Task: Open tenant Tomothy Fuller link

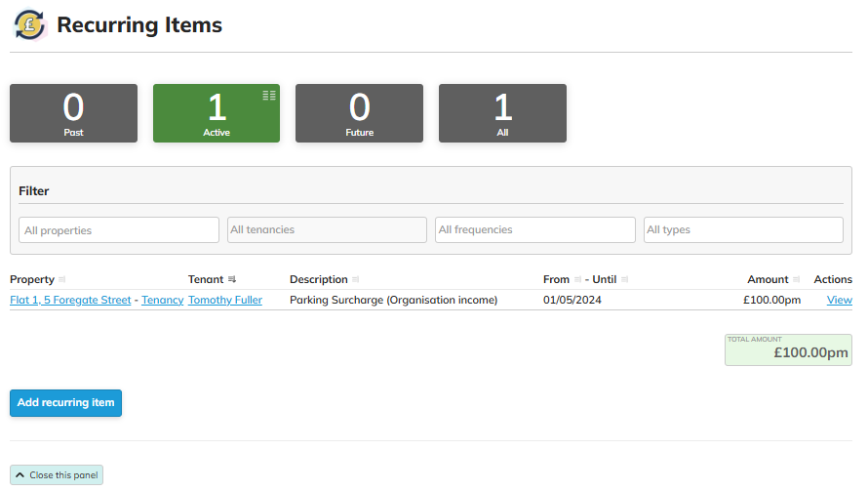Action: (x=225, y=301)
